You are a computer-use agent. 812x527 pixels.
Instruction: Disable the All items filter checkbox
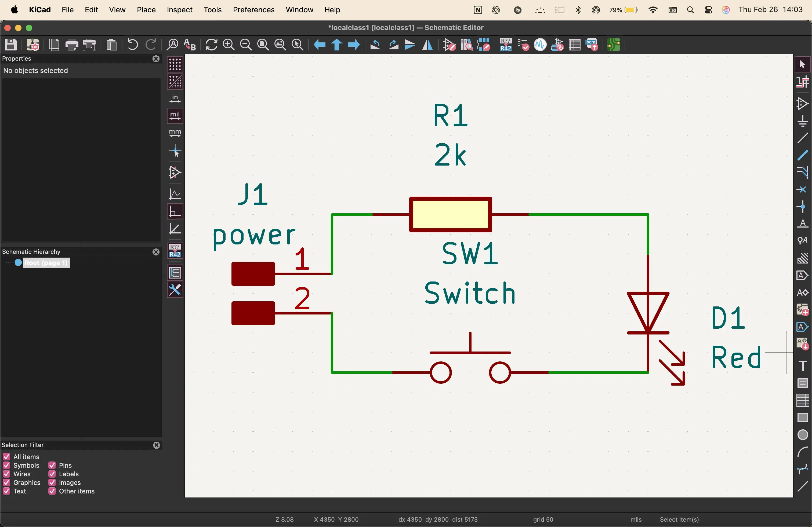point(6,456)
